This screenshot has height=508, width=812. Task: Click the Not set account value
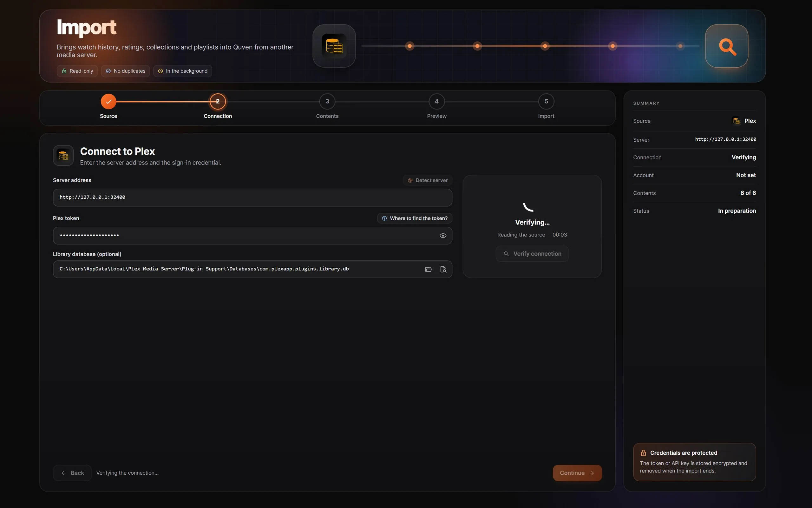tap(746, 175)
